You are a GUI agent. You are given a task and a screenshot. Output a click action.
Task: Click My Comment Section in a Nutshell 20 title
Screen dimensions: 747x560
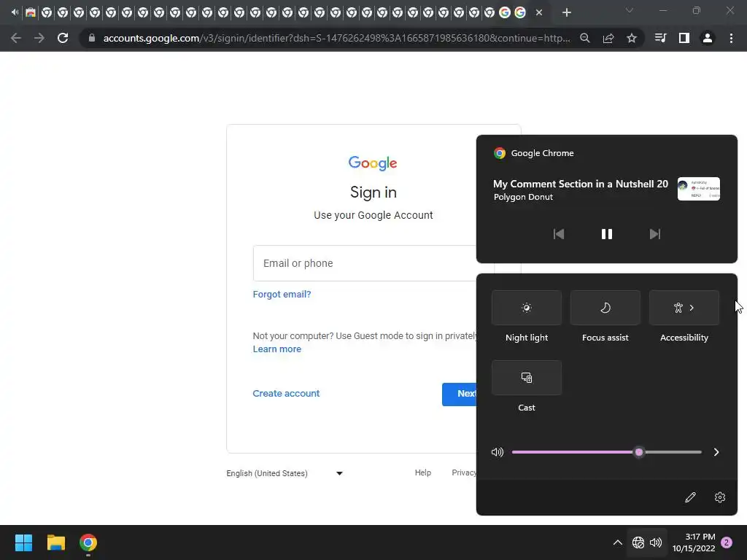[580, 184]
